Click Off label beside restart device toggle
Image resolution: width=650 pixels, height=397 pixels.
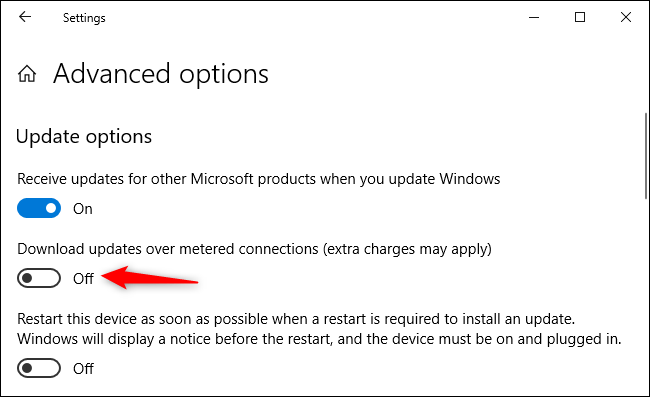coord(83,368)
